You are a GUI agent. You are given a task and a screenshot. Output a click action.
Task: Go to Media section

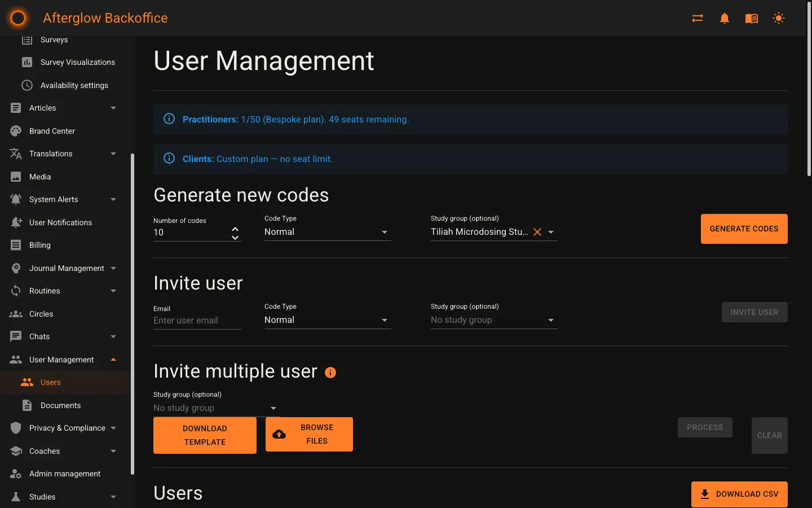click(x=64, y=177)
